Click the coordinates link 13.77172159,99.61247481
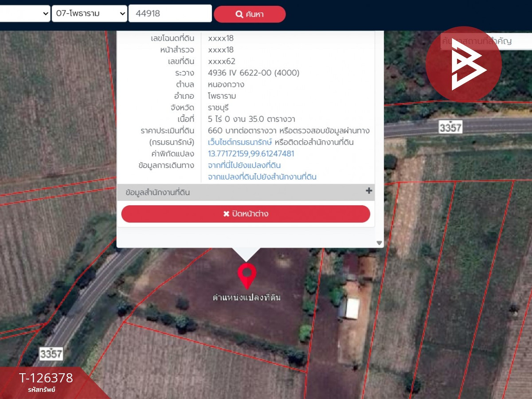The width and height of the screenshot is (532, 399). click(x=251, y=154)
